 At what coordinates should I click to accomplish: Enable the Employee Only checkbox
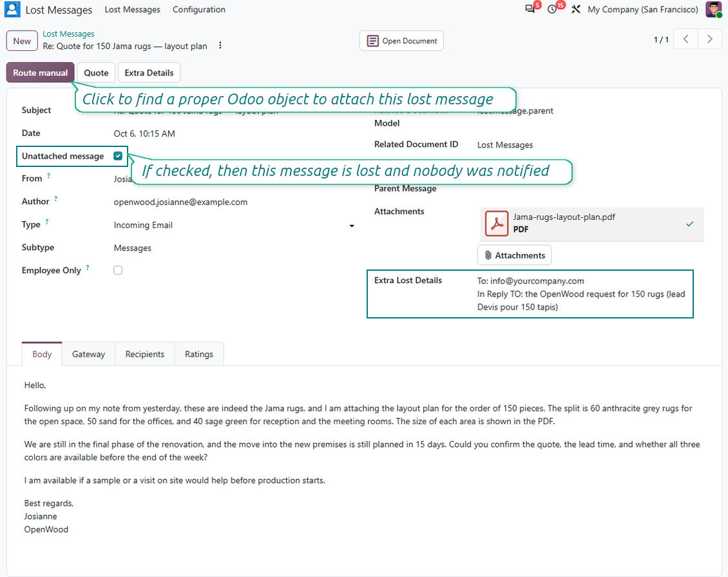coord(118,270)
